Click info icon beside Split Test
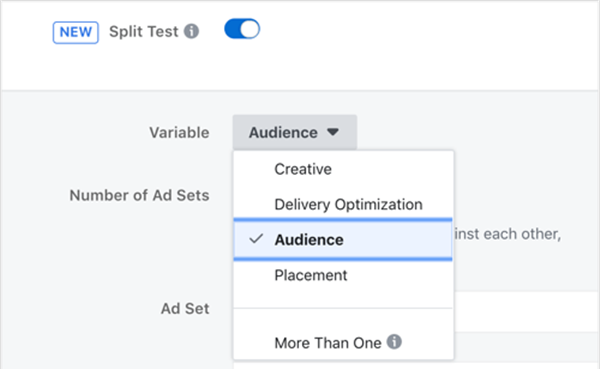The height and width of the screenshot is (369, 600). 191,31
